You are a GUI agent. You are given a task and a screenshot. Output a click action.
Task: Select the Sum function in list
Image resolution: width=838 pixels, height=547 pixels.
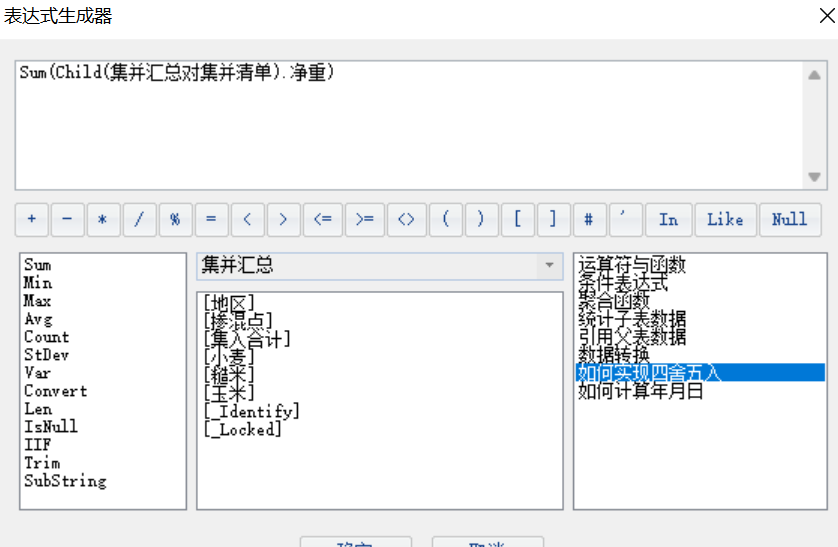pos(38,265)
